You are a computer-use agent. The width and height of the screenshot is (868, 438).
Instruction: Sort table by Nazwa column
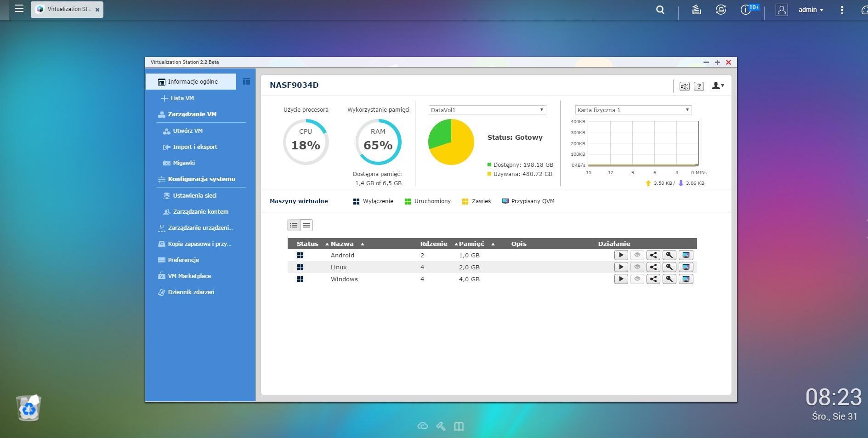coord(342,244)
